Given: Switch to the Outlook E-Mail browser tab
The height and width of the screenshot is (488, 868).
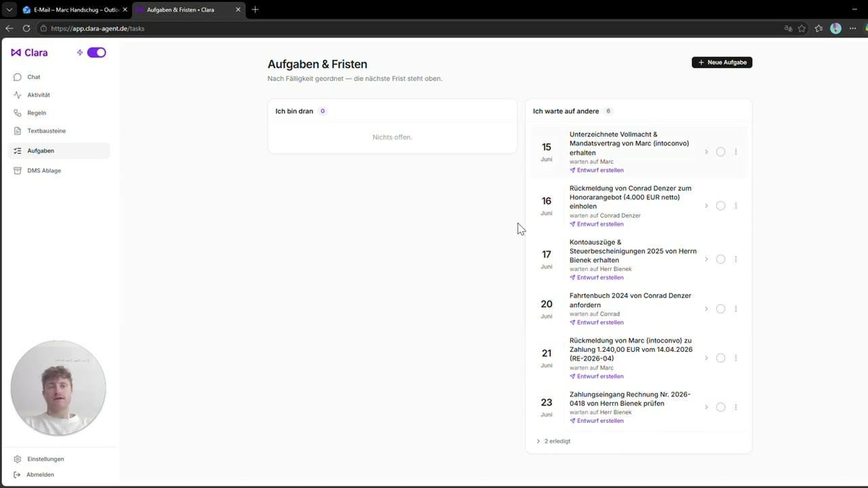Looking at the screenshot, I should [74, 9].
